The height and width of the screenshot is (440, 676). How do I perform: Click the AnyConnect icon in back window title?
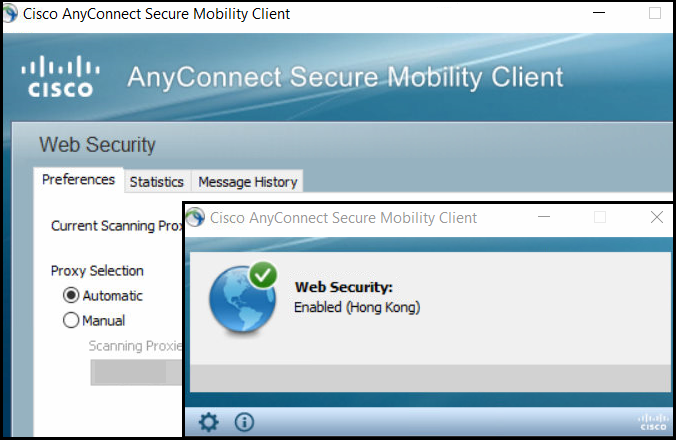point(10,13)
